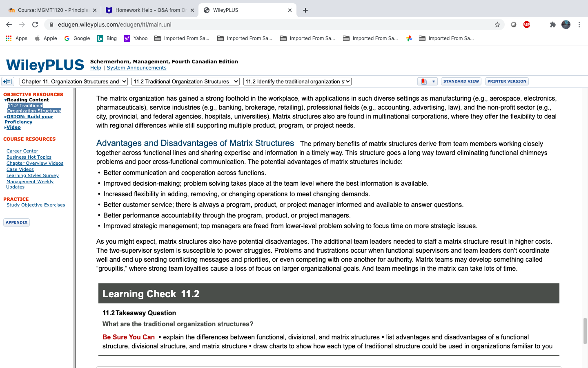Select 11.2 Traditional Organization Structures in sidebar

pyautogui.click(x=34, y=108)
